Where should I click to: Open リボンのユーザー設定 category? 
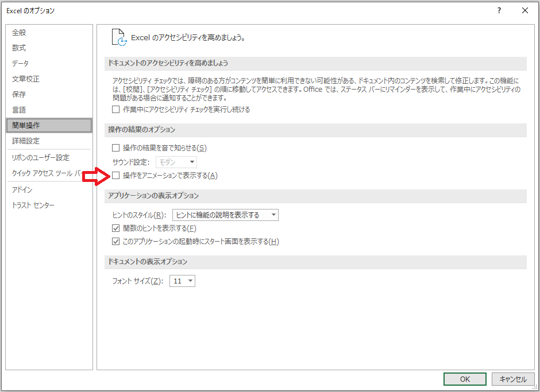(49, 158)
